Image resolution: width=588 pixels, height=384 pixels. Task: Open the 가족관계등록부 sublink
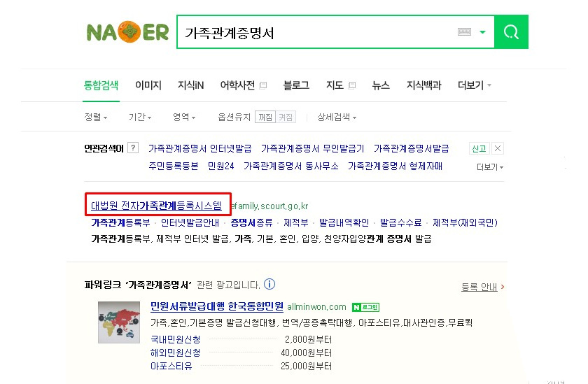(120, 223)
